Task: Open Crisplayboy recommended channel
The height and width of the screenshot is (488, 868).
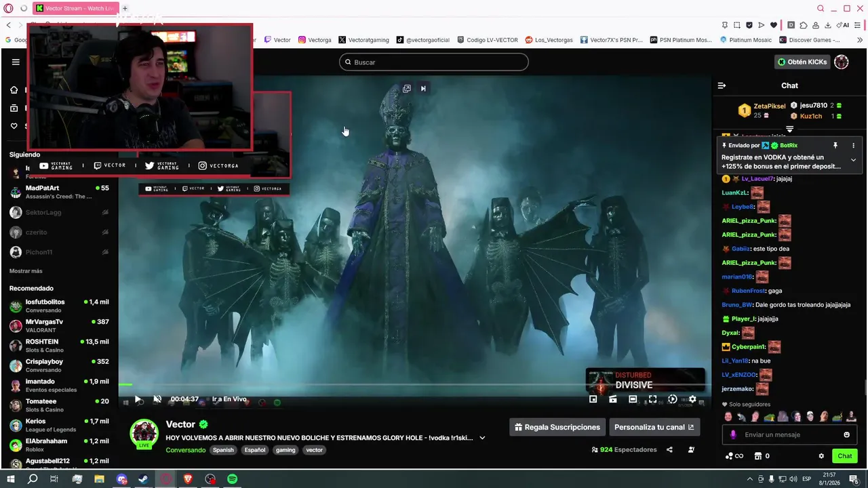Action: (59, 365)
